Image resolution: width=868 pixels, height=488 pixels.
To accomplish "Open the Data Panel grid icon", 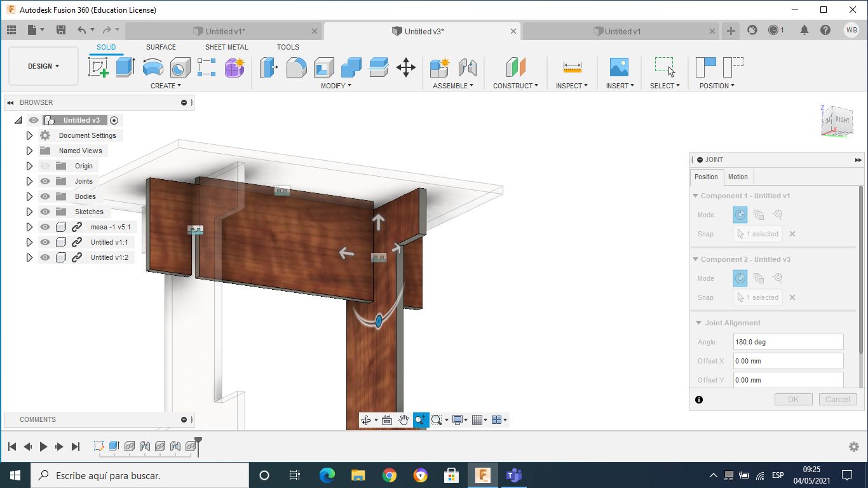I will tap(11, 30).
